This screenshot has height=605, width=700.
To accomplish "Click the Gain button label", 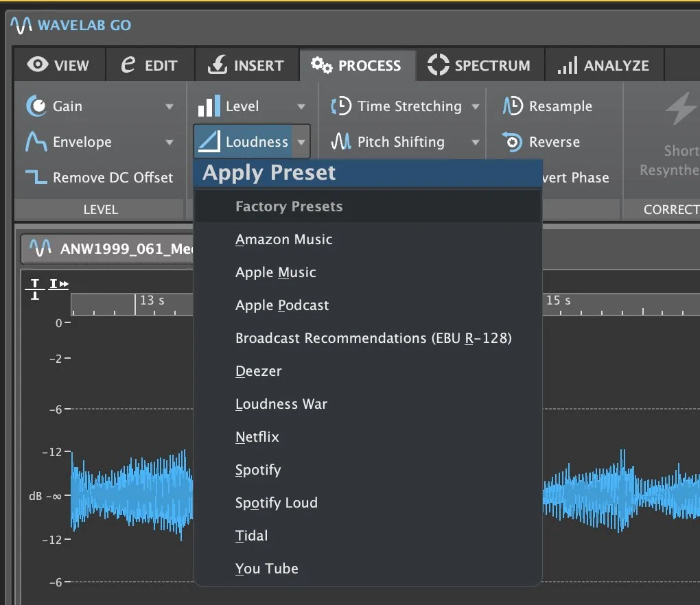I will point(67,106).
